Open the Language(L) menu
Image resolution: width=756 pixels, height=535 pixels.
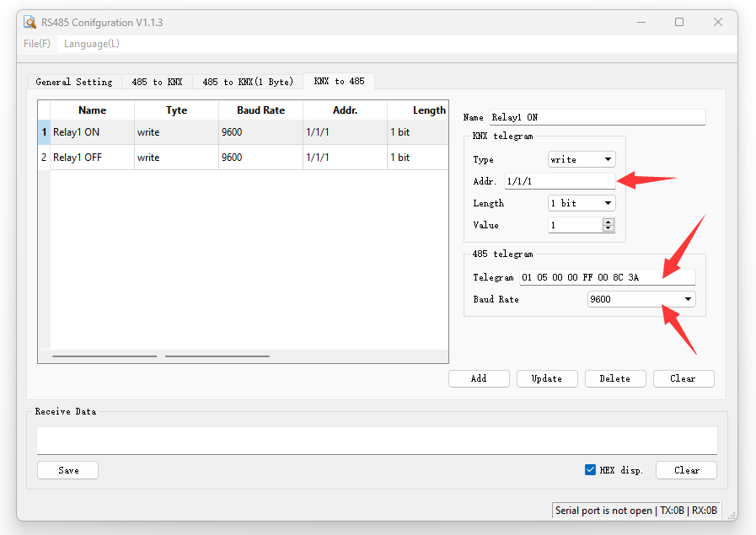click(x=92, y=44)
